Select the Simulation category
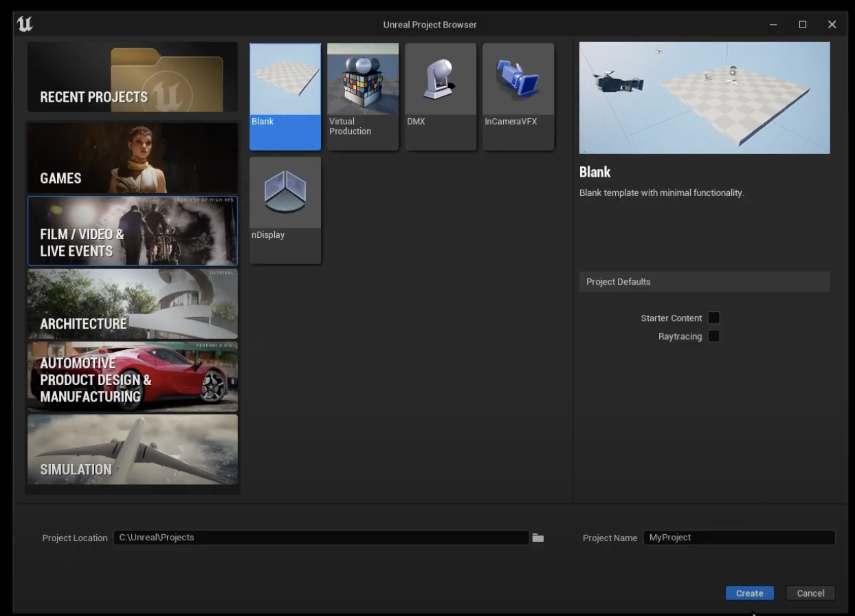The width and height of the screenshot is (855, 616). click(132, 450)
